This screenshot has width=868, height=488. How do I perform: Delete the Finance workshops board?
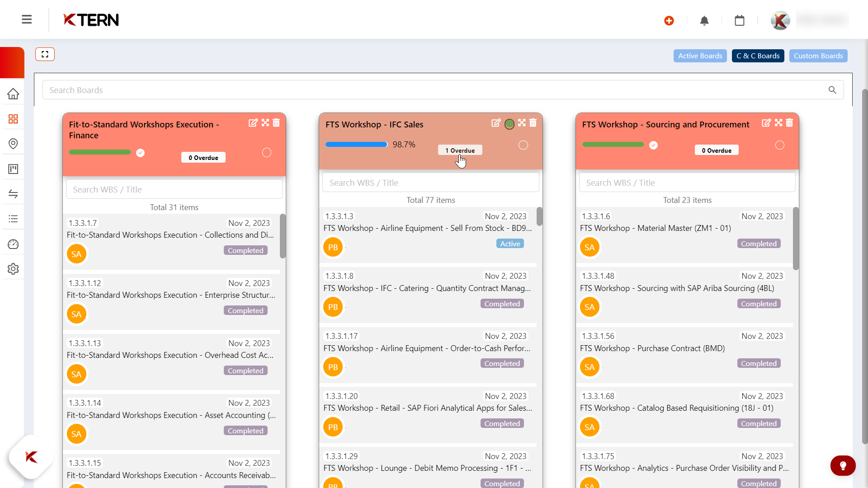click(x=276, y=123)
